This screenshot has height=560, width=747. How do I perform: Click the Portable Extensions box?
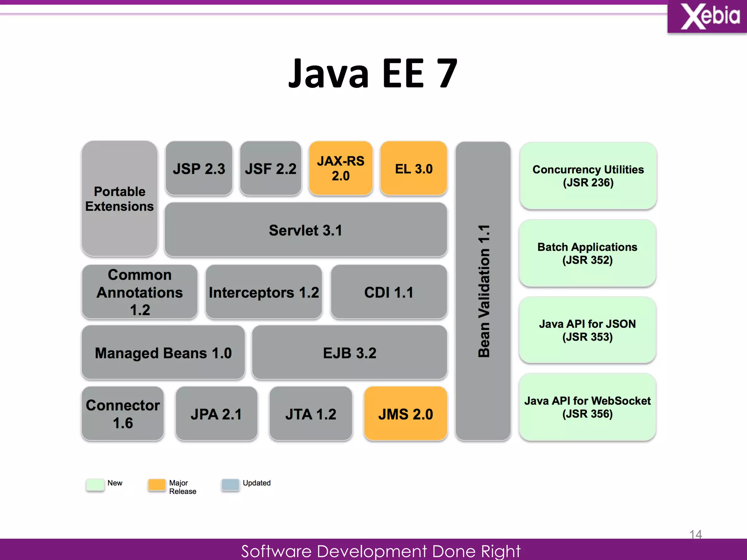(120, 199)
